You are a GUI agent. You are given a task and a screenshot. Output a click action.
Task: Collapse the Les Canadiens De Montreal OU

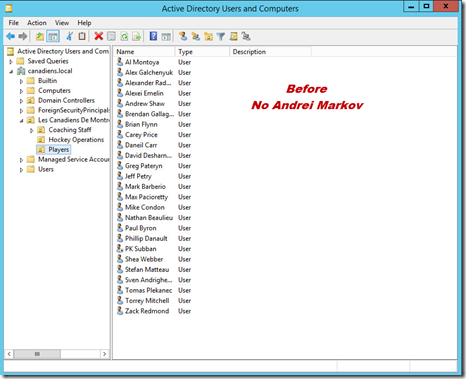pyautogui.click(x=21, y=120)
